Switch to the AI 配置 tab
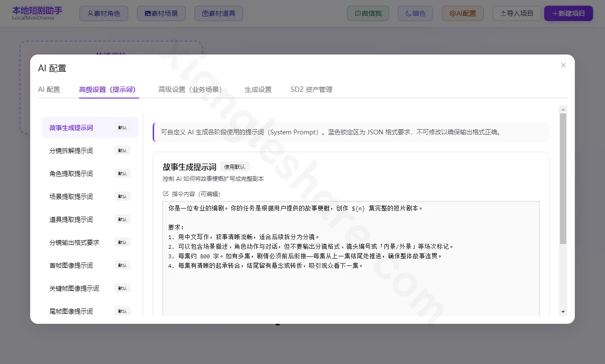This screenshot has width=605, height=364. (49, 89)
